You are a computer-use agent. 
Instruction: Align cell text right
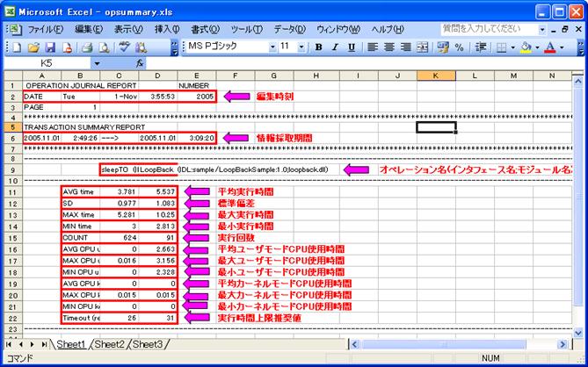(406, 47)
